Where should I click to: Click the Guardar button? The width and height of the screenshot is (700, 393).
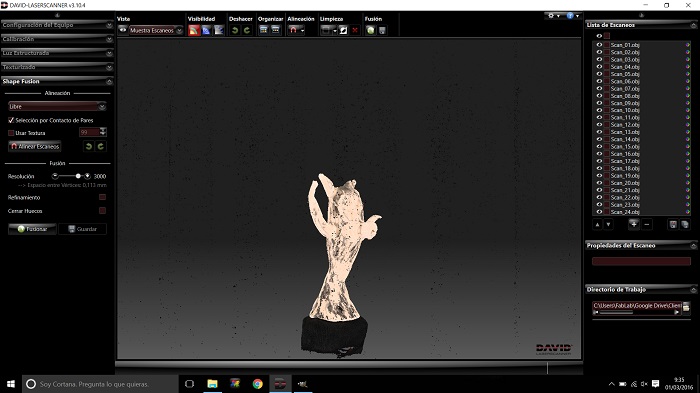coord(83,229)
